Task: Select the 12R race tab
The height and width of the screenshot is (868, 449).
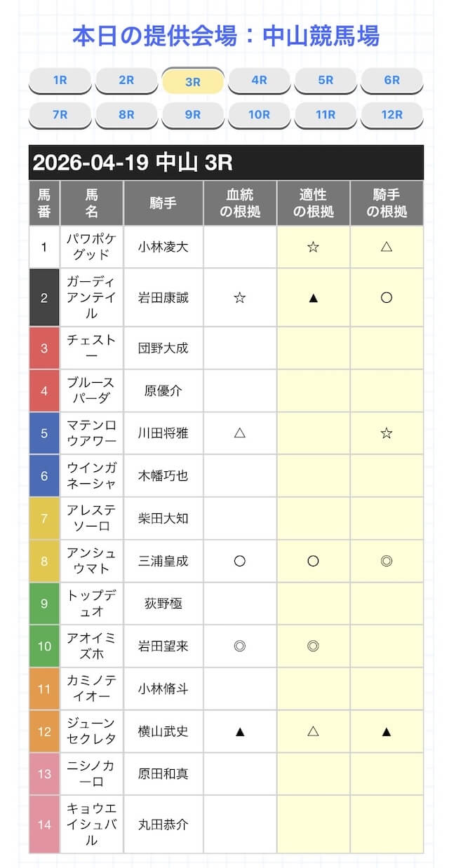Action: tap(391, 114)
